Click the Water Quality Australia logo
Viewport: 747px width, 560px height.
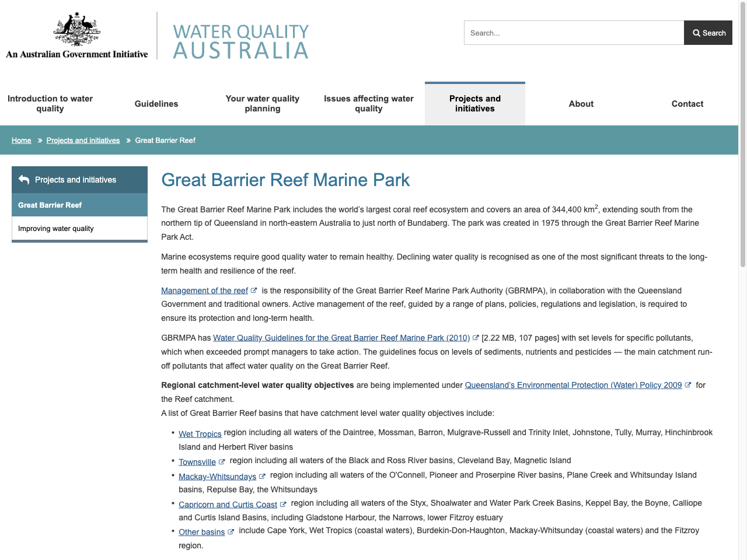(240, 41)
